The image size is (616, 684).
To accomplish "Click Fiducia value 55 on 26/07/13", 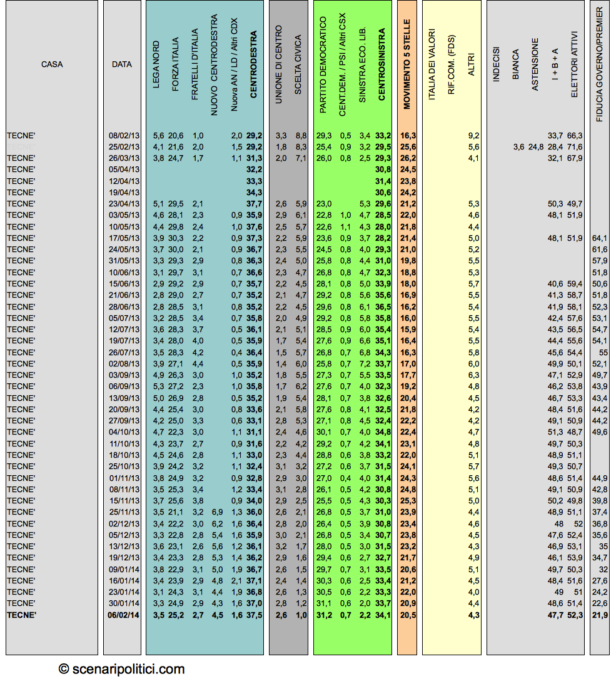I will click(x=603, y=353).
